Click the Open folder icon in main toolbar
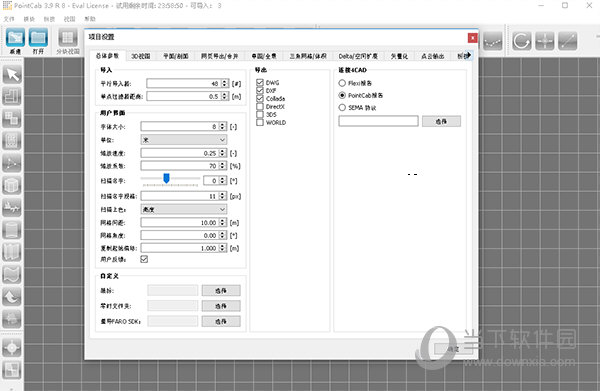Viewport: 600px width, 391px height. click(x=38, y=38)
